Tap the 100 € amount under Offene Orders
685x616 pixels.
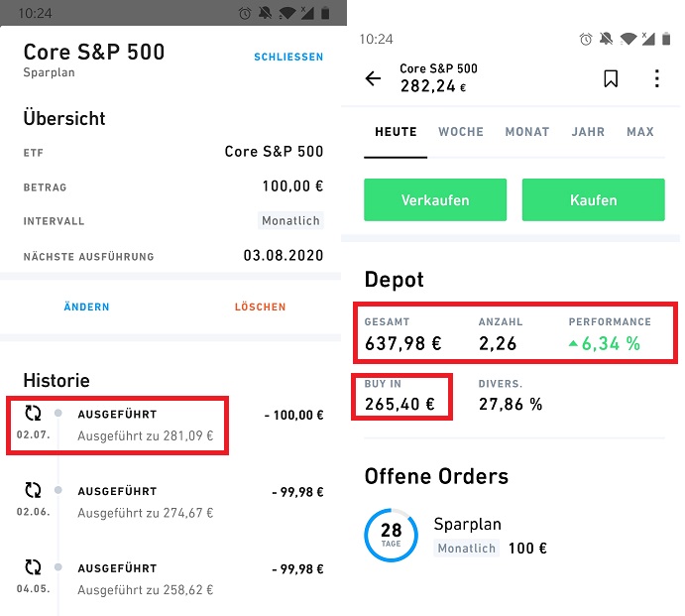[x=527, y=549]
